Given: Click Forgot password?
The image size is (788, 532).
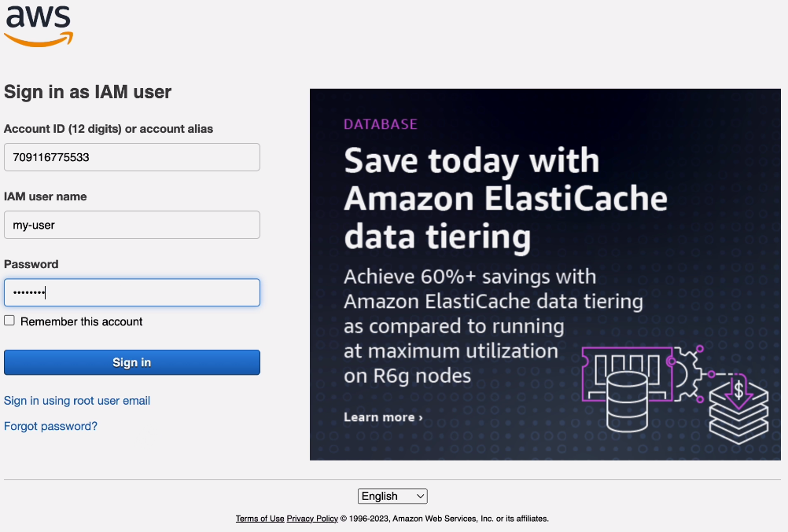Looking at the screenshot, I should click(50, 426).
